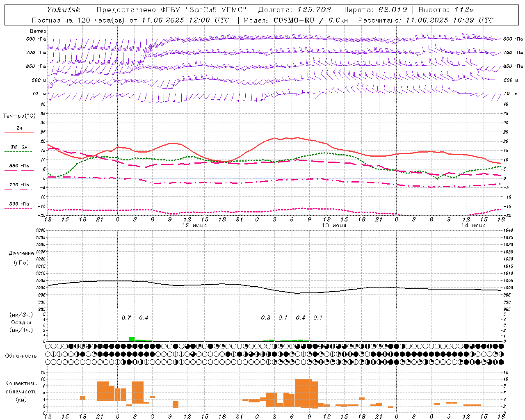Image resolution: width=525 pixels, height=420 pixels.
Task: Click the dashed line sample under Td 2м
Action: 19,152
